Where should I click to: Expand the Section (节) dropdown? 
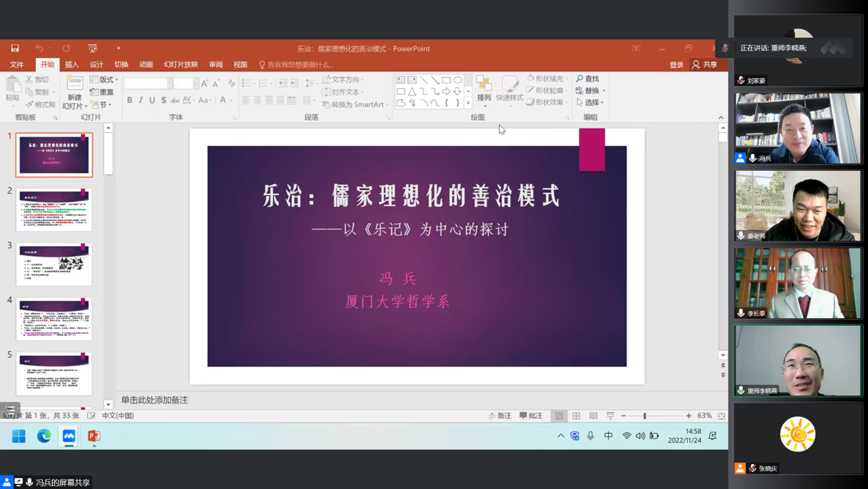pos(101,105)
